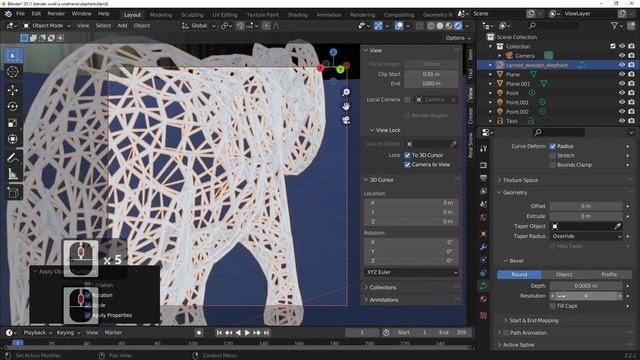Click the blue Z axis gizmo

coord(333,52)
